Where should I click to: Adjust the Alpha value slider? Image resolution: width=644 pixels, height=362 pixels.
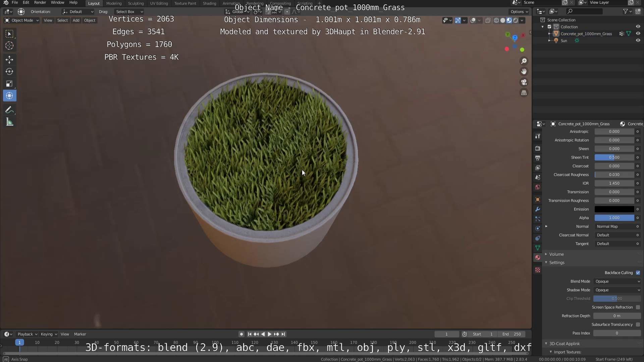[x=614, y=218]
